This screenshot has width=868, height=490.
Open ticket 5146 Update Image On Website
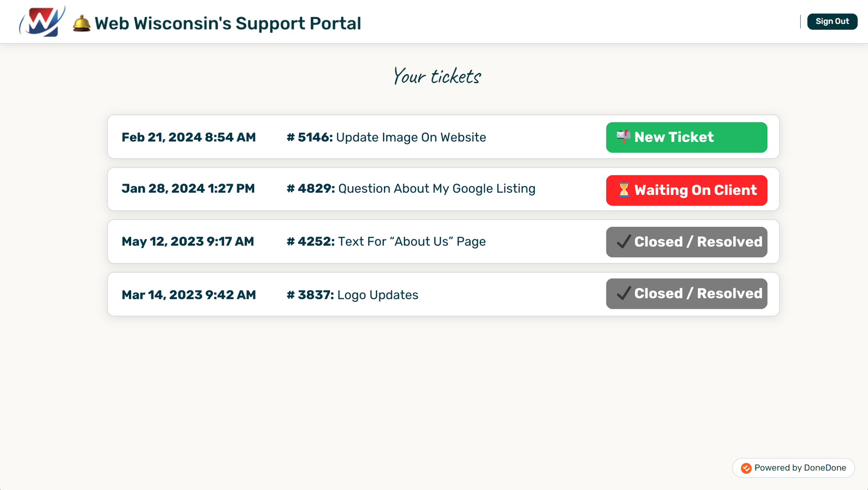tap(443, 137)
